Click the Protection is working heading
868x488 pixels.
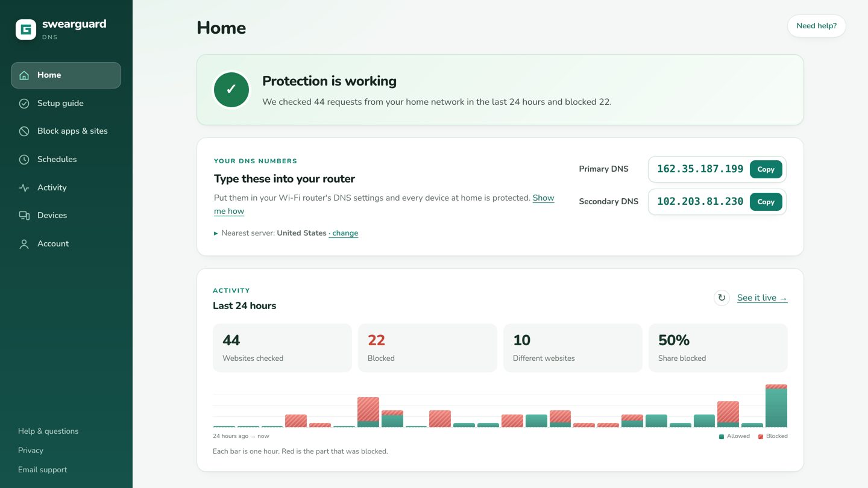point(329,81)
